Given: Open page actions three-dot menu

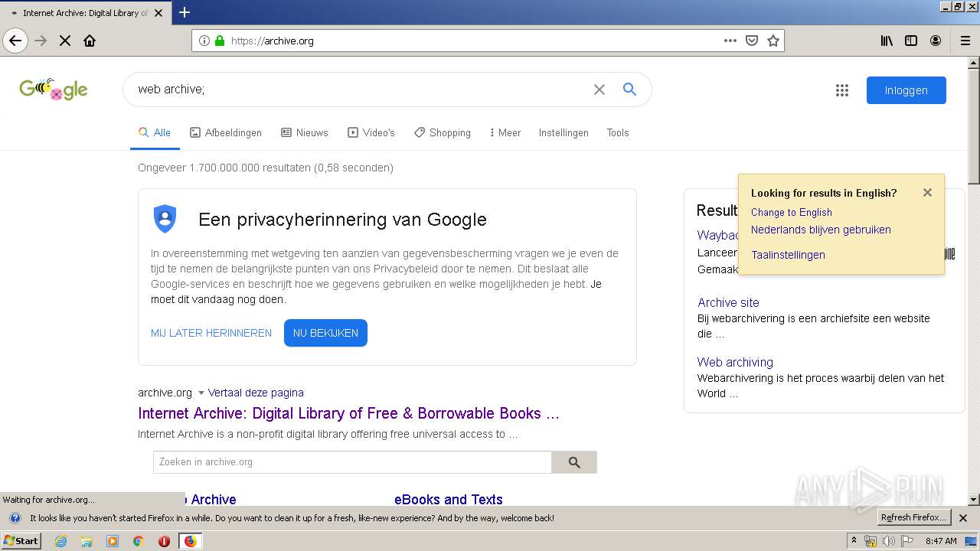Looking at the screenshot, I should pos(730,41).
